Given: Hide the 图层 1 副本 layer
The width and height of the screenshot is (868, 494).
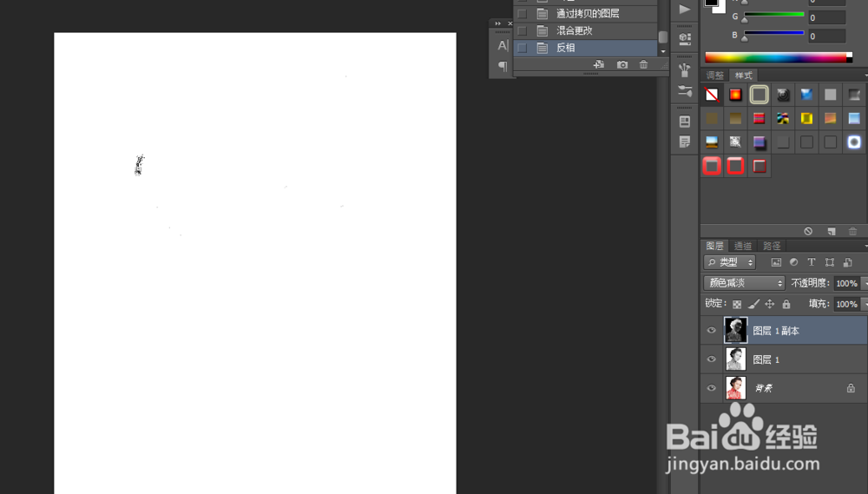Looking at the screenshot, I should click(x=712, y=331).
